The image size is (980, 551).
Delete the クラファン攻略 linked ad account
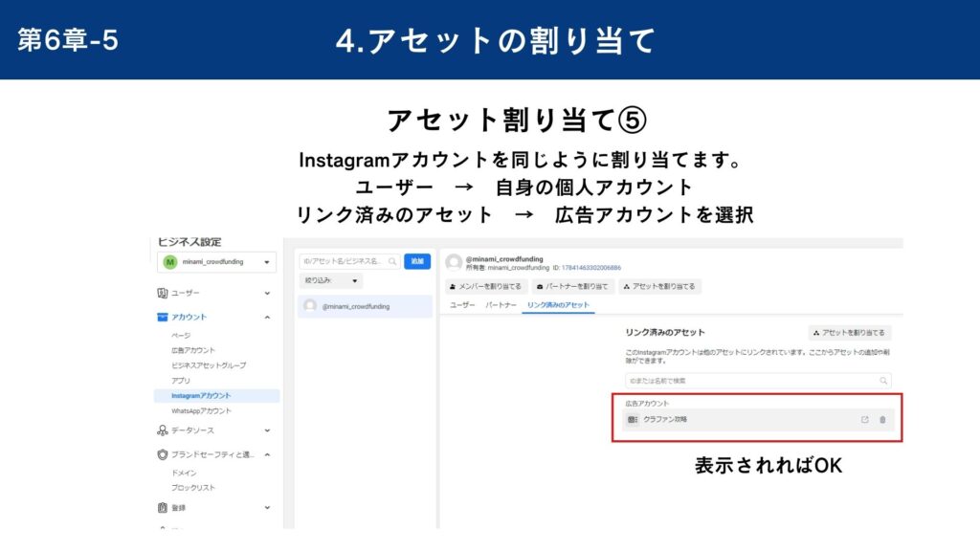click(x=882, y=420)
